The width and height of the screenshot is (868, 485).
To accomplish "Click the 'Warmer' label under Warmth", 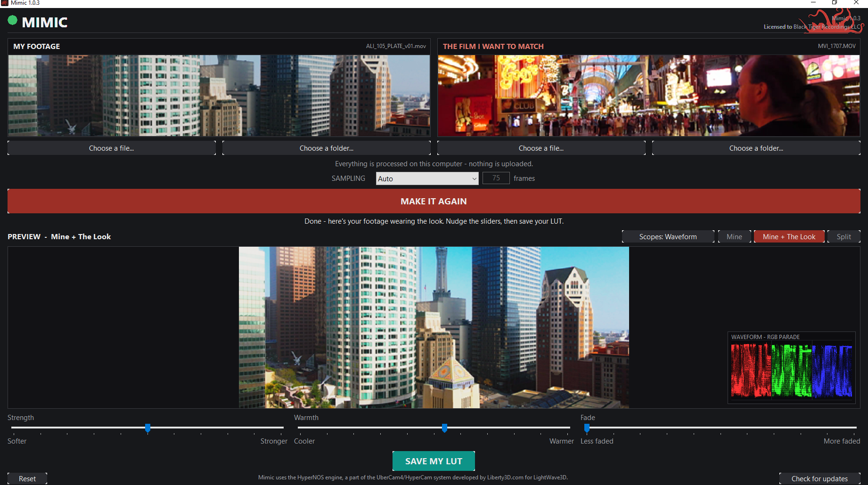I will [562, 441].
